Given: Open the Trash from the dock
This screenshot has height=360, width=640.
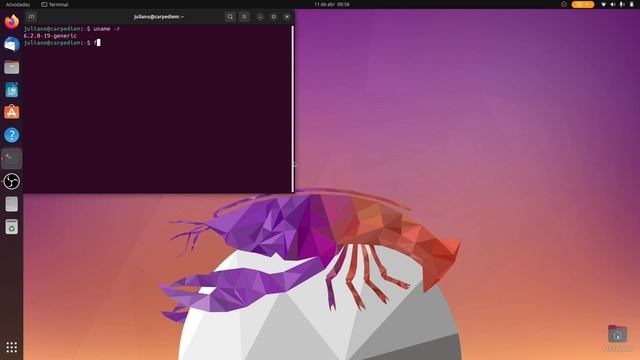Looking at the screenshot, I should pos(12,227).
